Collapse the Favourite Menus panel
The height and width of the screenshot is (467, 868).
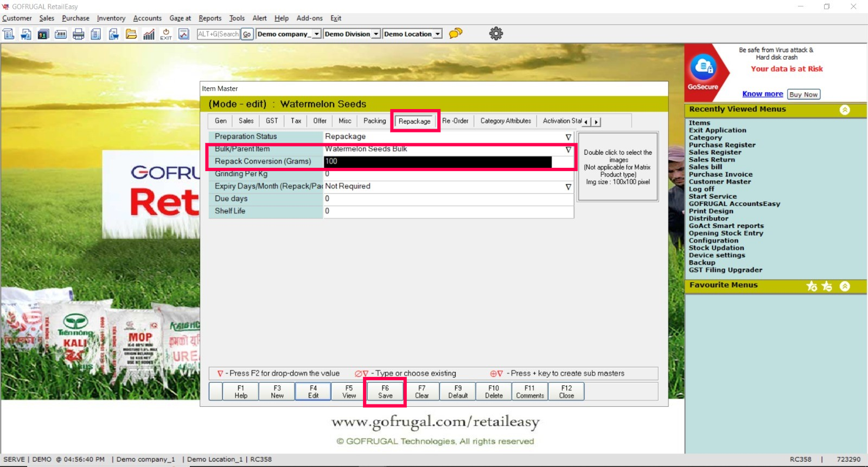tap(845, 286)
